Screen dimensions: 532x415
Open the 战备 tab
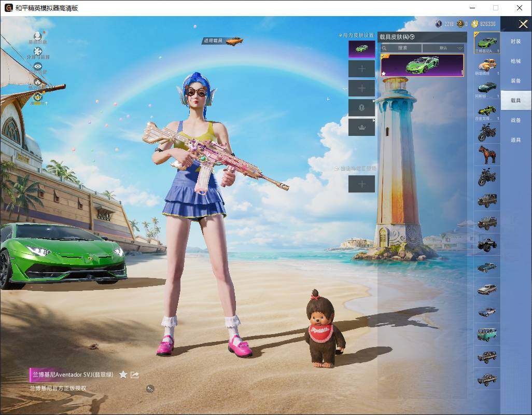coord(516,120)
